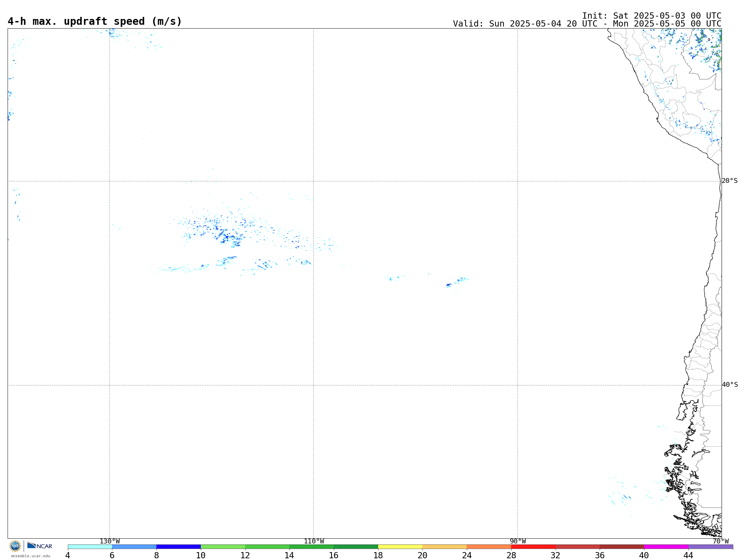Viewport: 744px width, 560px height.
Task: Select the title '4-h max. updraft speed (m/s)'
Action: click(x=95, y=21)
